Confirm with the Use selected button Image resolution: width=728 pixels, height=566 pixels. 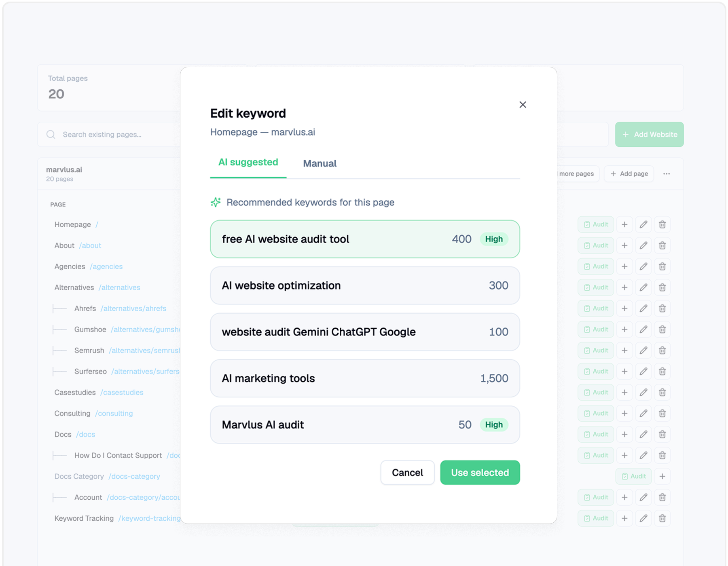pyautogui.click(x=480, y=473)
